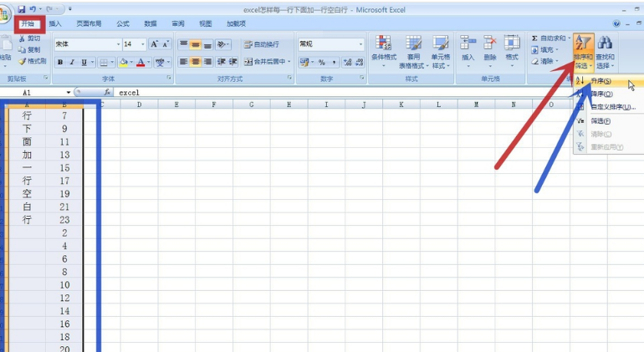Click the Format Painter (格式刷)
The height and width of the screenshot is (352, 644).
tap(32, 61)
